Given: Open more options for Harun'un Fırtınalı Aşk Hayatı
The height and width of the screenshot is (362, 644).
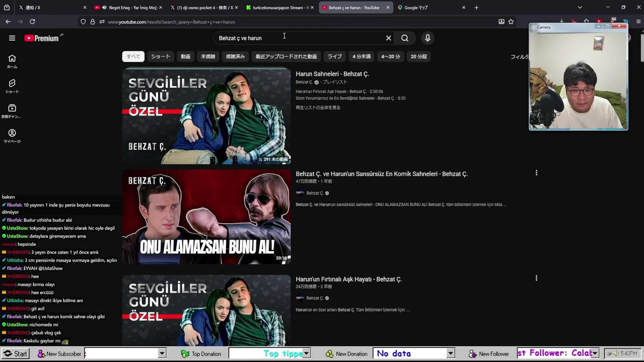Looking at the screenshot, I should point(536,278).
